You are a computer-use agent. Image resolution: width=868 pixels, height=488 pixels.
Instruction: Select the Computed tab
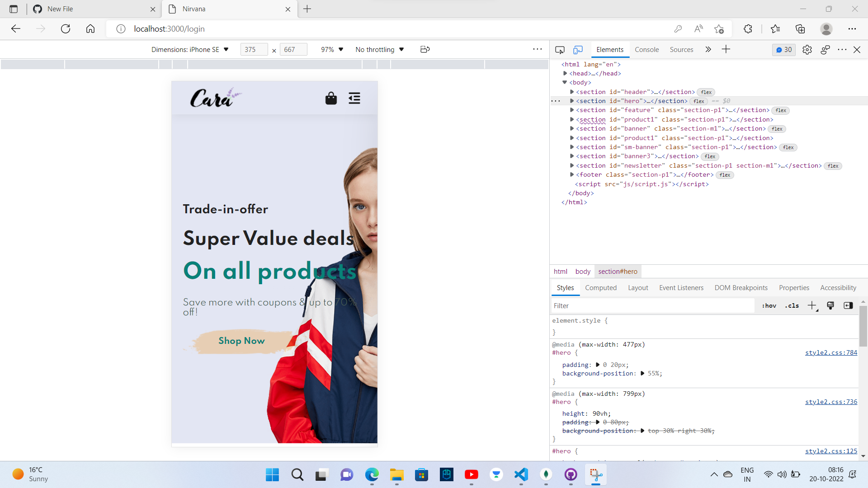pos(601,288)
